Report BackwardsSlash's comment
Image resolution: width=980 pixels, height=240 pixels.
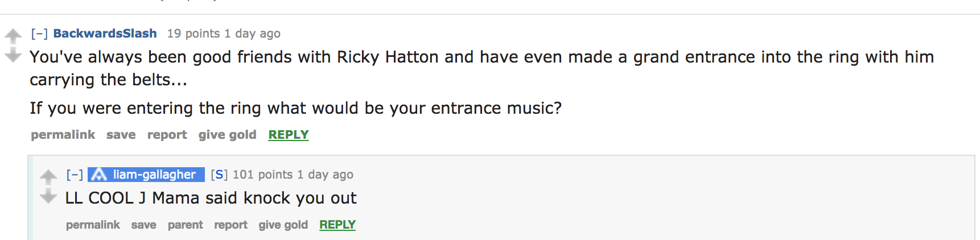tap(167, 135)
